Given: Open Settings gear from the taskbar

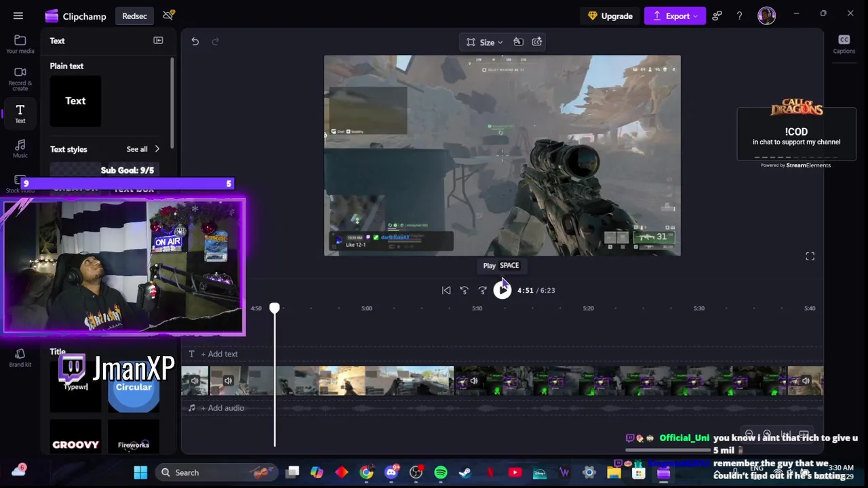Looking at the screenshot, I should (589, 472).
